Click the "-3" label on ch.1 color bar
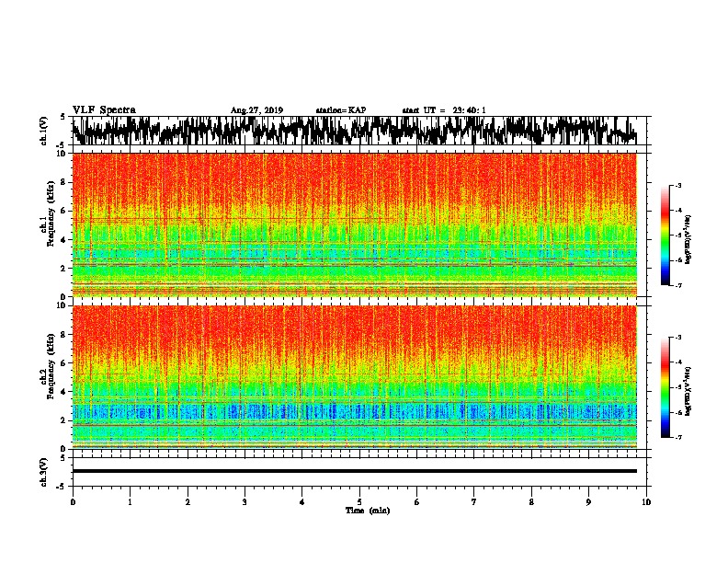 677,186
